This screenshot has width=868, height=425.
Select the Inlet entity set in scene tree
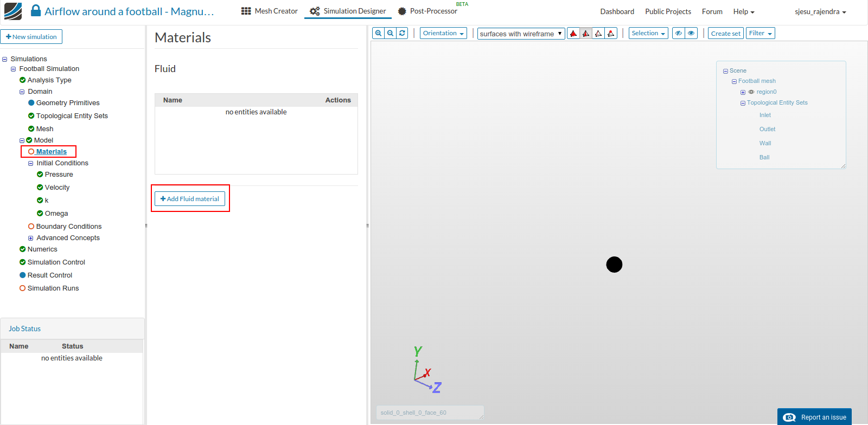pos(765,115)
